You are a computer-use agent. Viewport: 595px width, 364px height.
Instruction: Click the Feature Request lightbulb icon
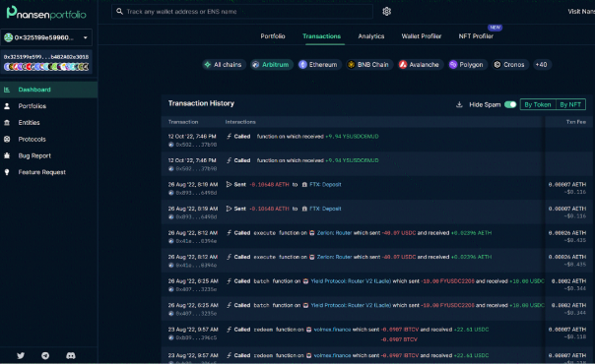point(7,172)
